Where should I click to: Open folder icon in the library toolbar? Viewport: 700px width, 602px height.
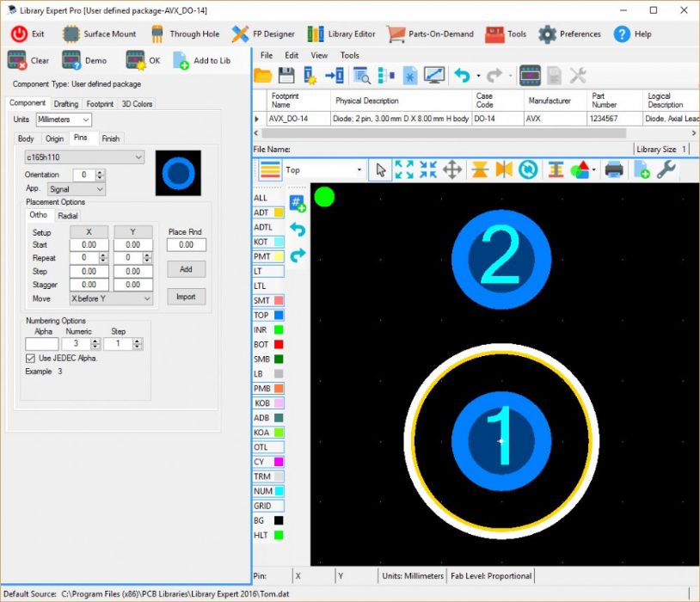coord(263,76)
